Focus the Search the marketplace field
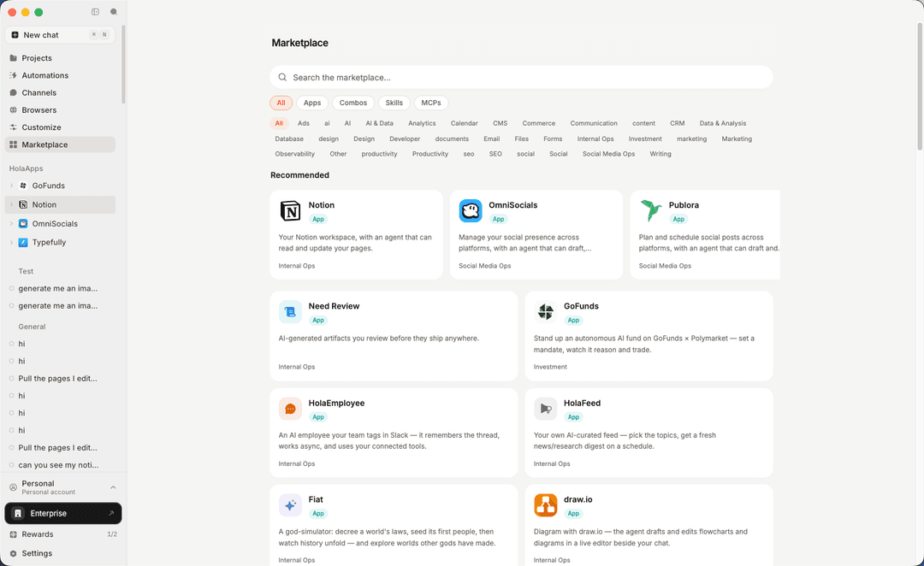The width and height of the screenshot is (924, 566). click(x=522, y=77)
